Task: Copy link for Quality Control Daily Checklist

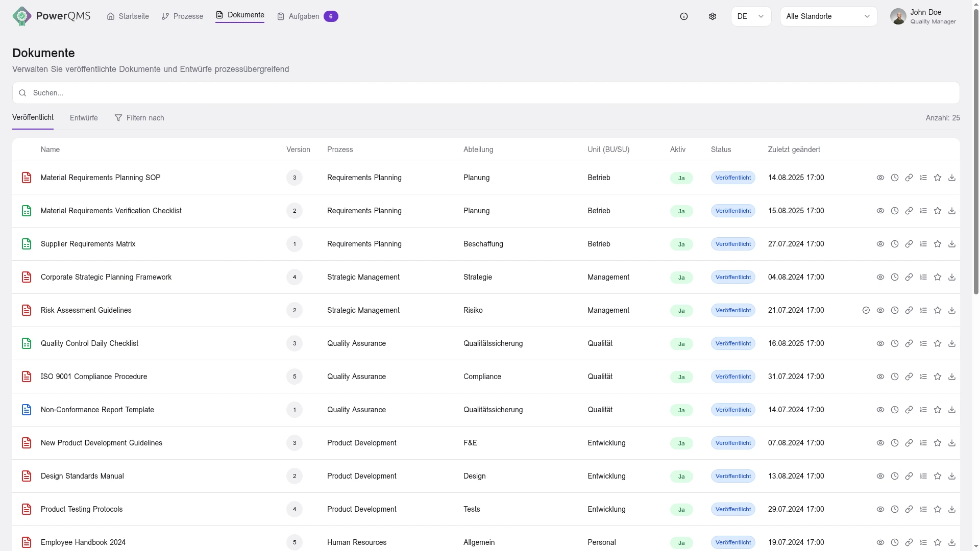Action: click(909, 343)
